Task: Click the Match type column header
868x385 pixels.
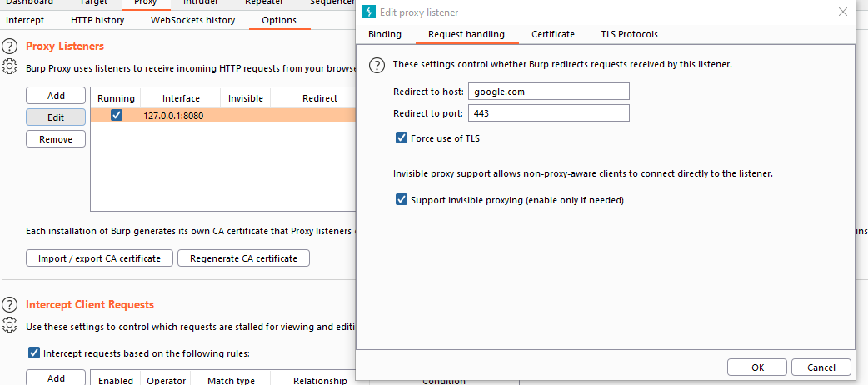Action: 231,381
